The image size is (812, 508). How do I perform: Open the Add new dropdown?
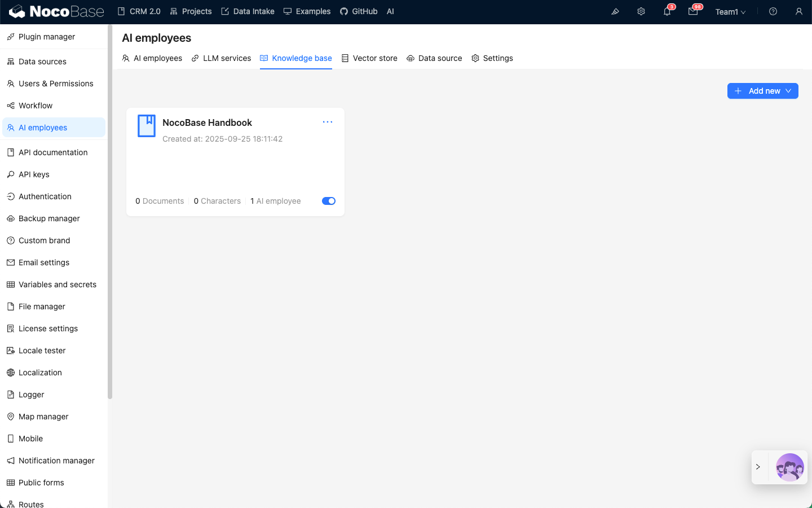point(762,91)
